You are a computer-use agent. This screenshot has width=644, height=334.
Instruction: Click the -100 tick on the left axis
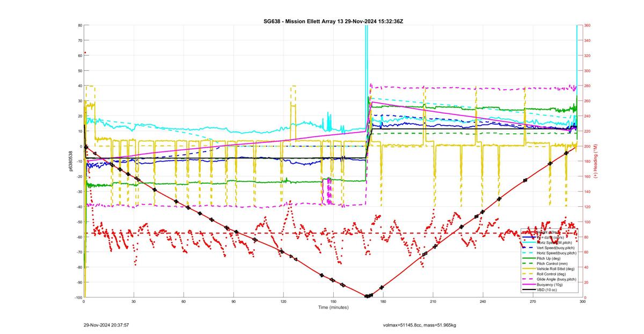pos(78,297)
